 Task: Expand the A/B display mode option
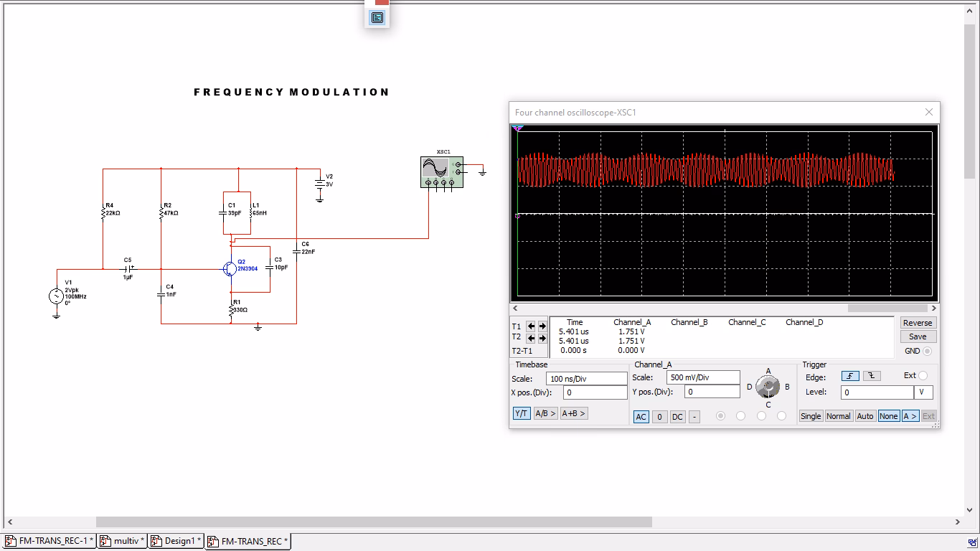545,413
